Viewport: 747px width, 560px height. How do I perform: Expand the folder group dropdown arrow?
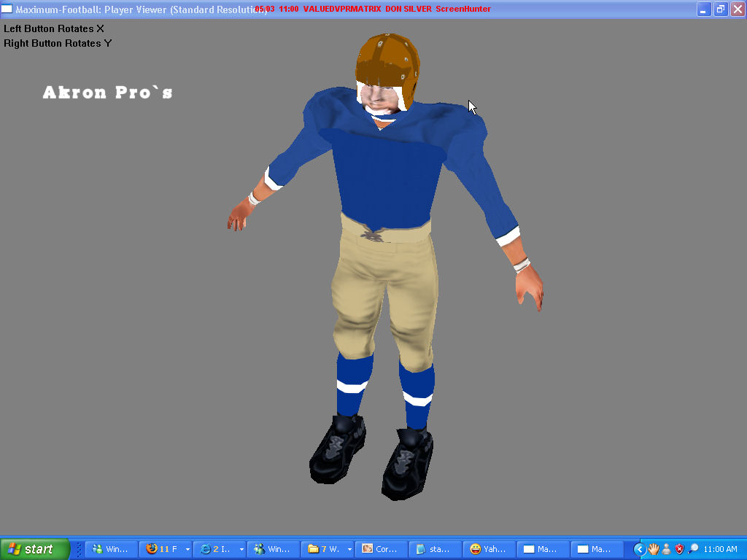[349, 549]
